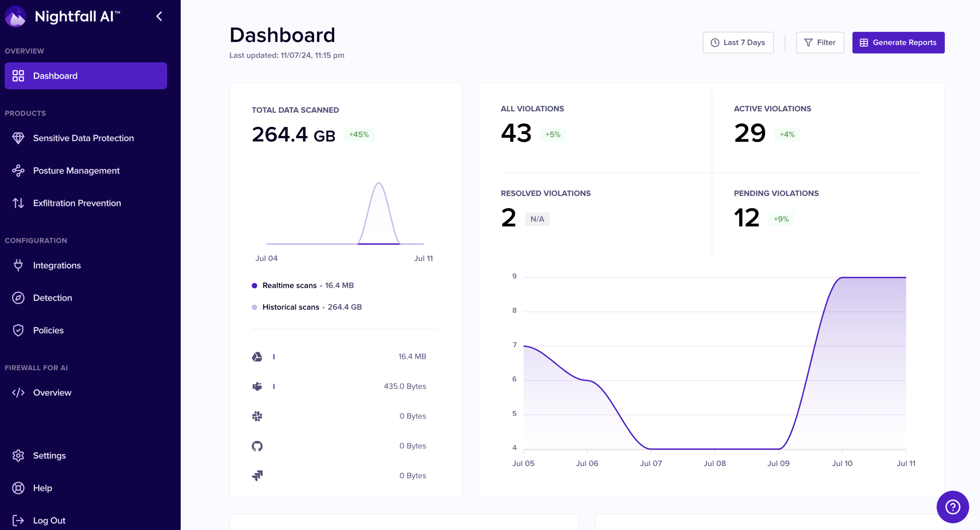Click the Sensitive Data Protection diamond icon
This screenshot has height=530, width=980.
(x=18, y=138)
